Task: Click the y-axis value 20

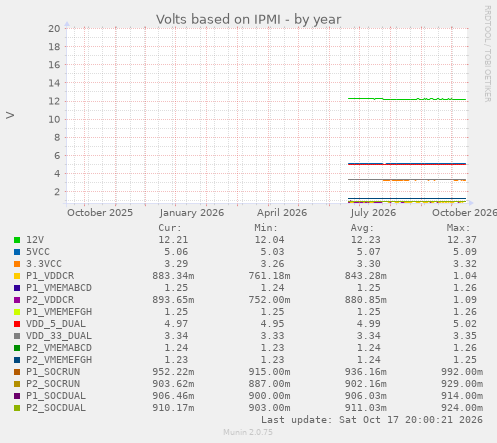Action: [54, 29]
